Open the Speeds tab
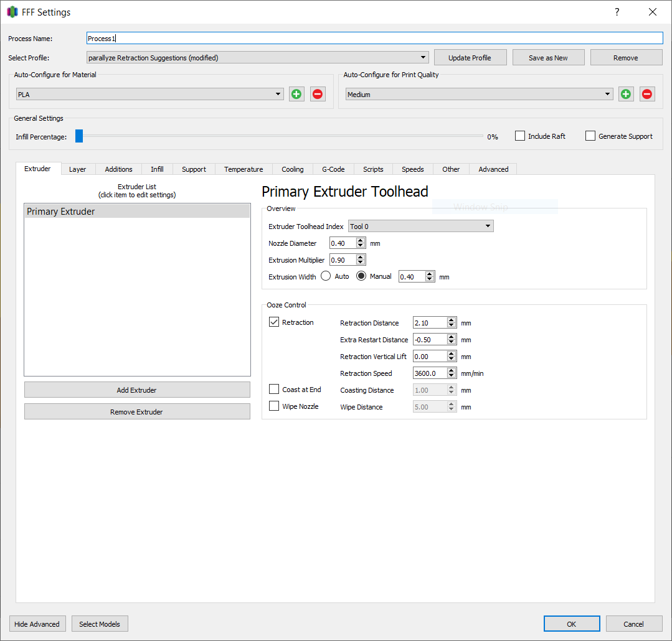Viewport: 672px width, 641px height. [x=413, y=169]
